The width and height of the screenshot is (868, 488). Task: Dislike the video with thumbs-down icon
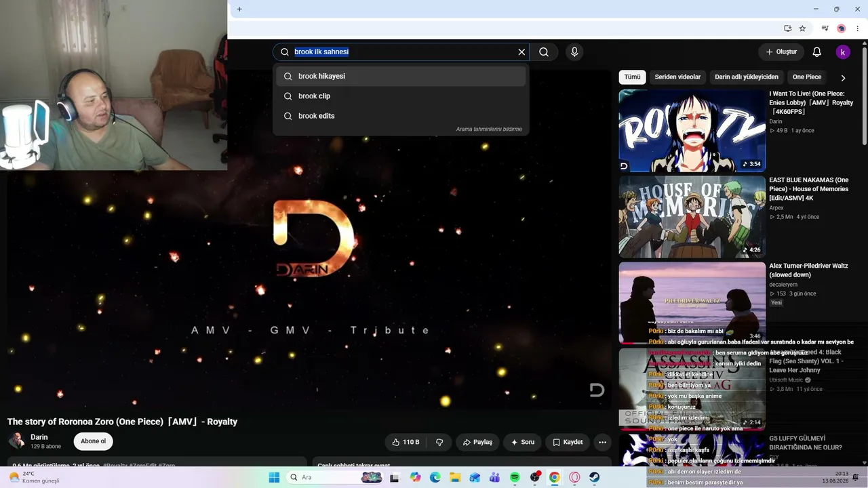[439, 442]
